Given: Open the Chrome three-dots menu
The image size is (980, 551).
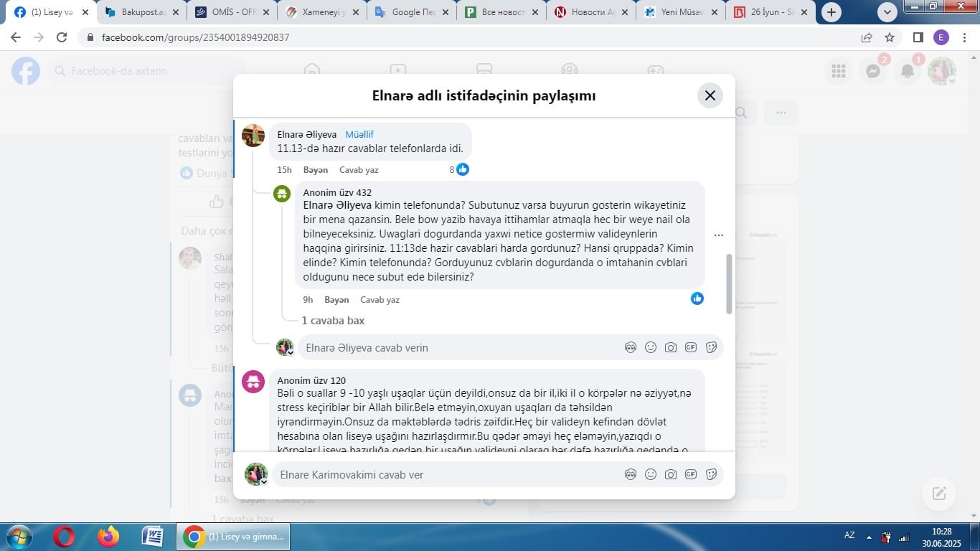Looking at the screenshot, I should pos(964,37).
